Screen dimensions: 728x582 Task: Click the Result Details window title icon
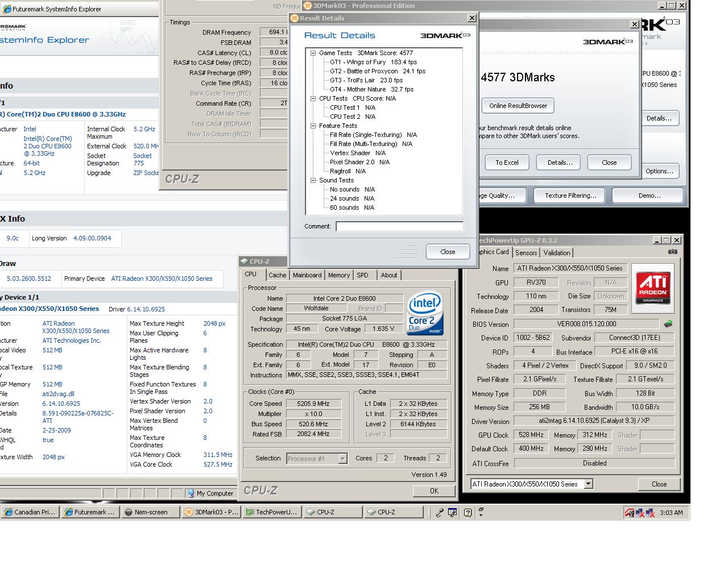tap(295, 18)
